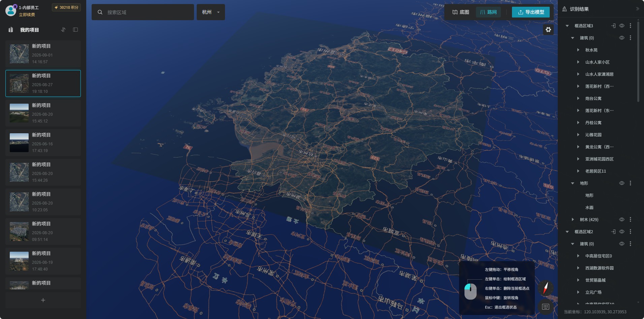
Task: Open project dated 2026-08-19 17:48:40
Action: 43,261
